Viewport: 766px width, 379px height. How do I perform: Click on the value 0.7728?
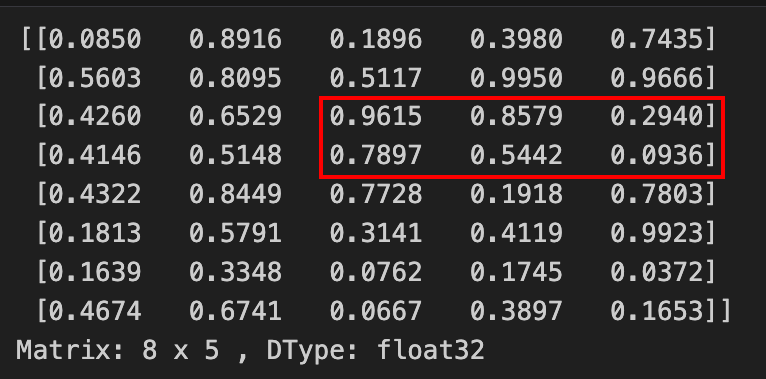(x=375, y=194)
